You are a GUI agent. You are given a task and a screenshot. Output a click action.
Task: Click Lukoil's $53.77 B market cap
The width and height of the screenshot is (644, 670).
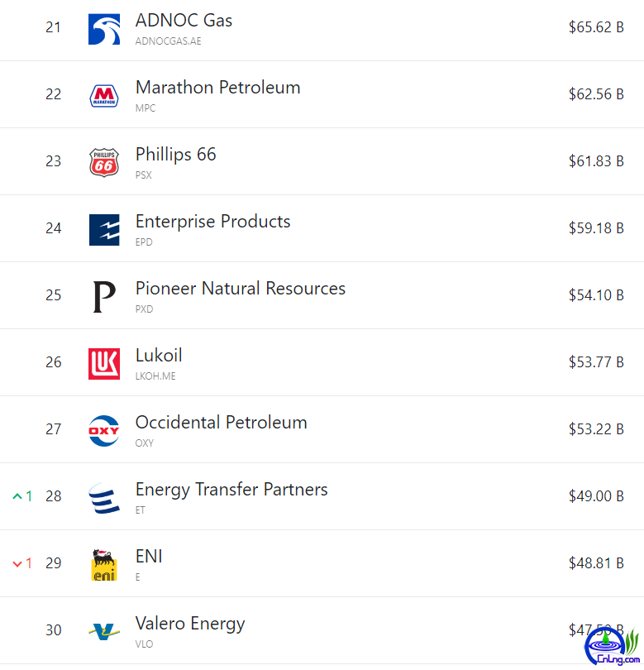(x=595, y=362)
